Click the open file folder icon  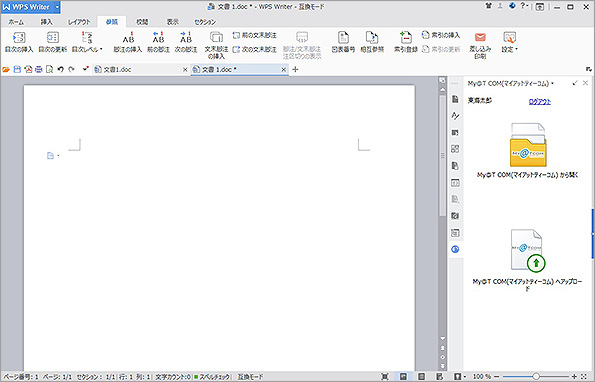click(6, 69)
